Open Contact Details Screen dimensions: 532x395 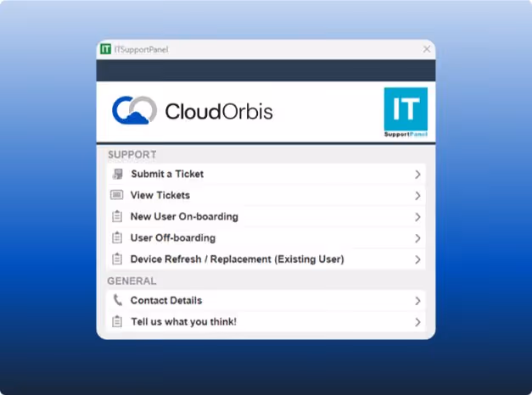[x=266, y=300]
